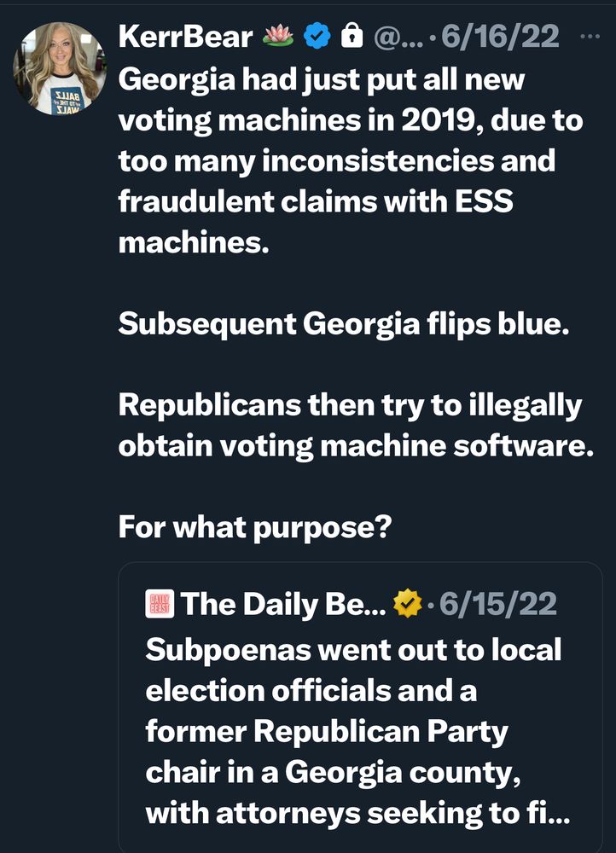This screenshot has height=853, width=616.
Task: Open the three-dot more options menu
Action: [x=589, y=38]
